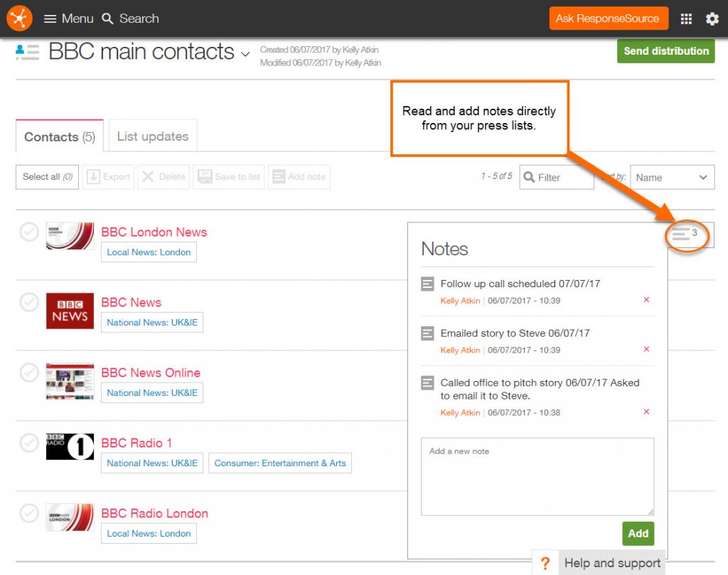Open the apps grid icon
728x575 pixels.
[x=686, y=18]
